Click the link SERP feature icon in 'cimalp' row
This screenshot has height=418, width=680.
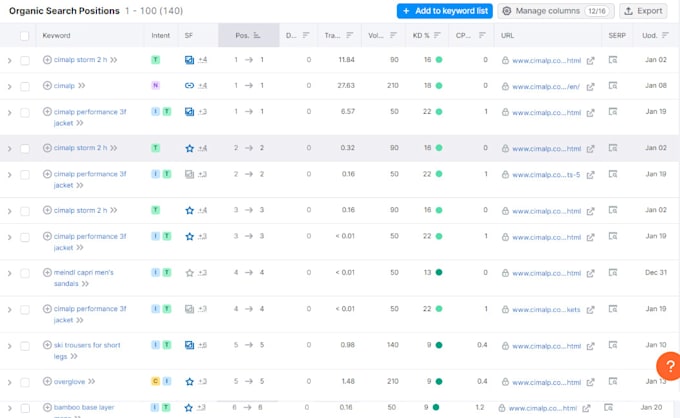(190, 85)
